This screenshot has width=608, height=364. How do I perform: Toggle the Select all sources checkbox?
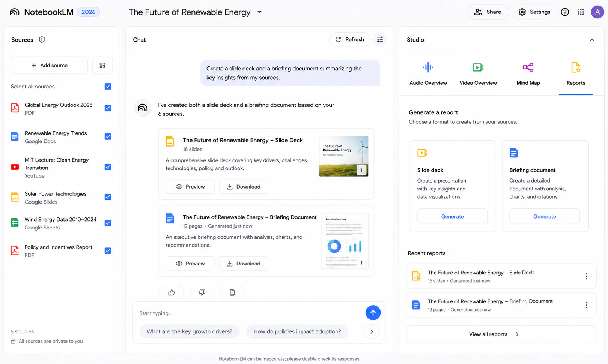click(108, 87)
